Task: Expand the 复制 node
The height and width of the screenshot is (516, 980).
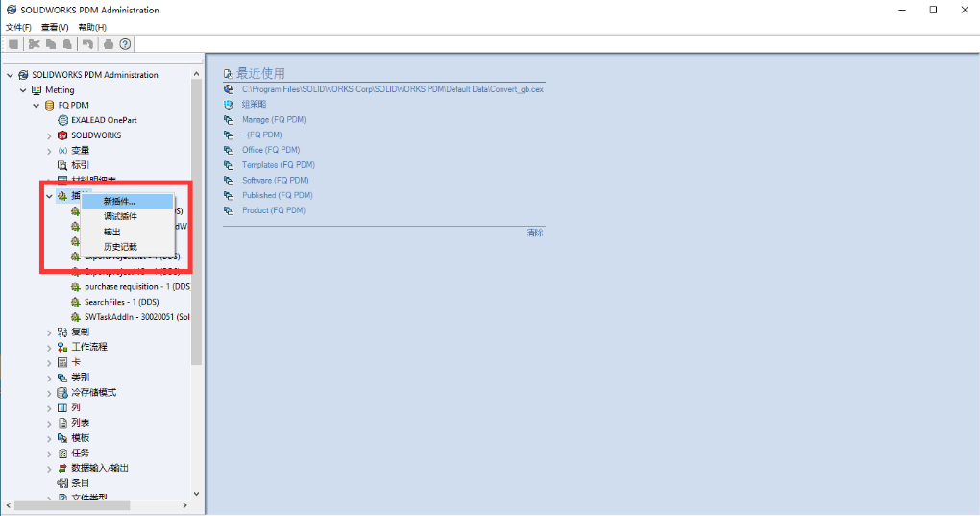Action: click(49, 332)
